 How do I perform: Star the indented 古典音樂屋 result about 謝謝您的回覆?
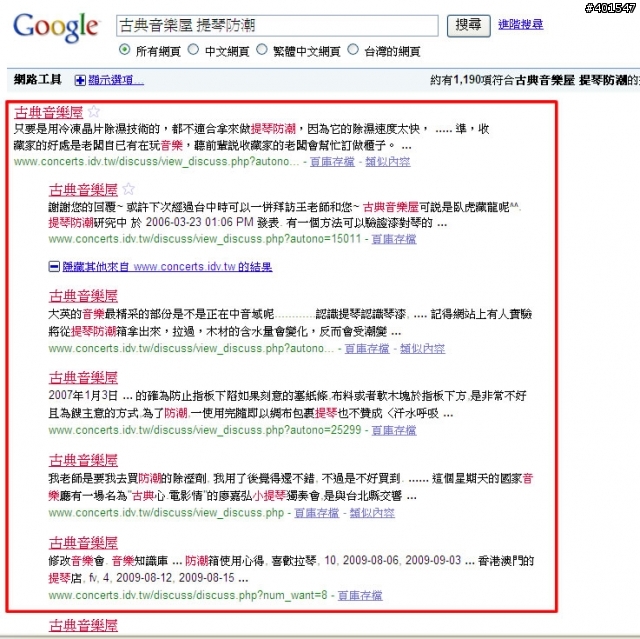129,189
